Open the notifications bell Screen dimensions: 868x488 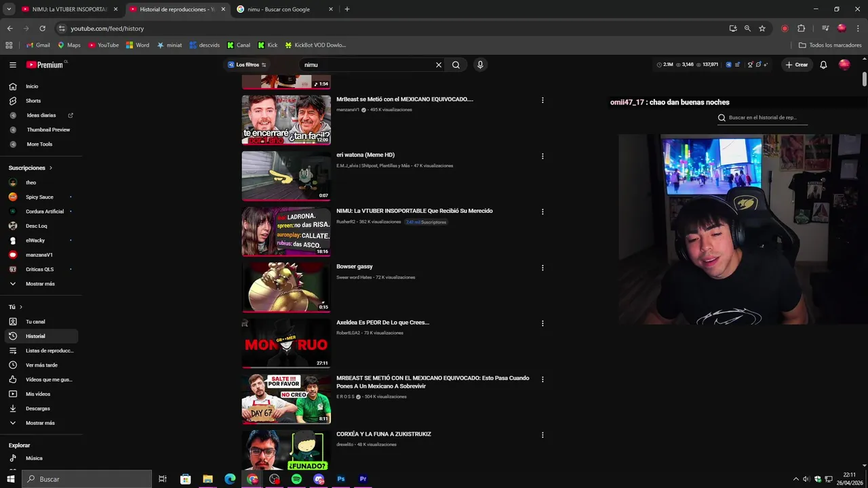(823, 65)
